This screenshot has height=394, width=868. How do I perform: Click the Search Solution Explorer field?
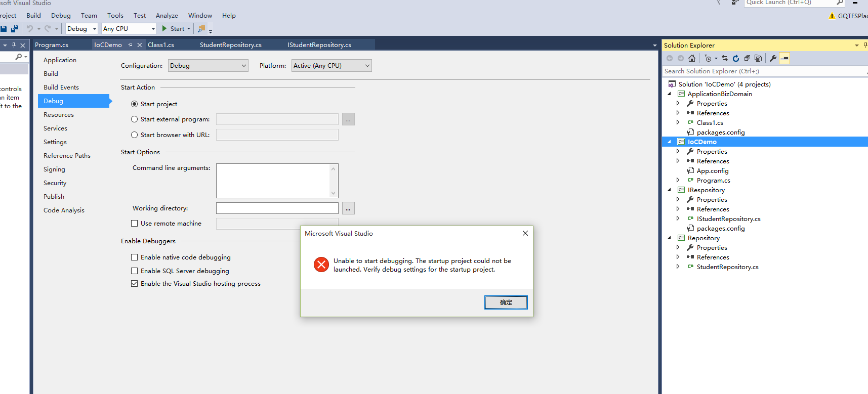pos(764,71)
